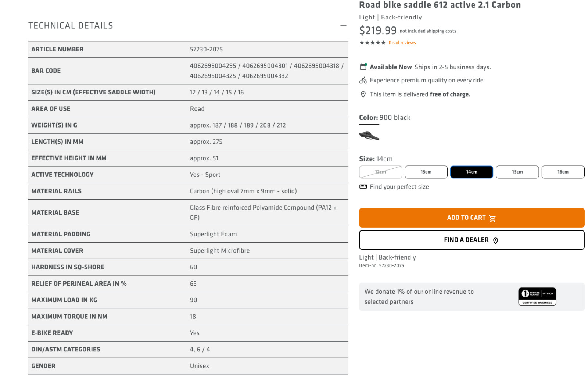Click the Glass Fibre reinforced Polyamide value

pos(263,212)
